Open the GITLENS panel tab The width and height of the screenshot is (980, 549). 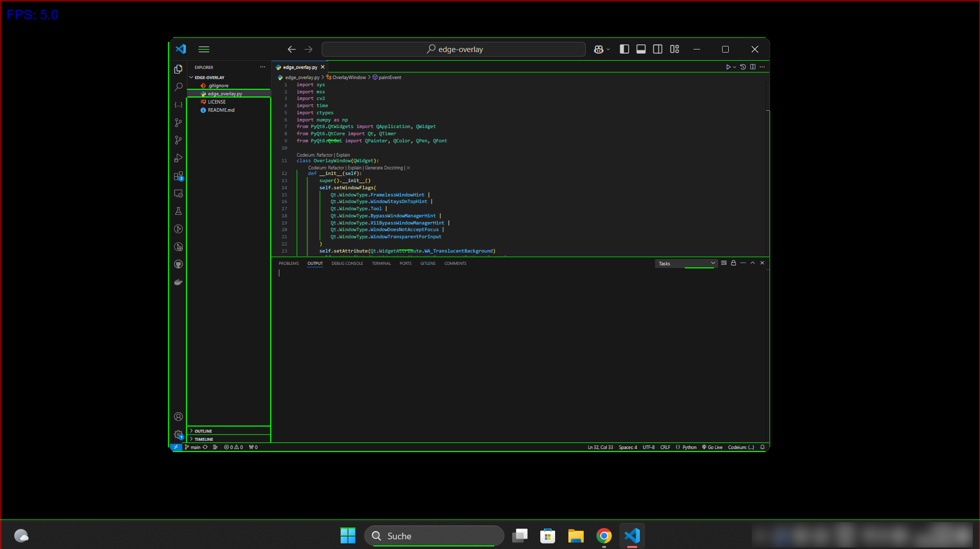tap(428, 263)
